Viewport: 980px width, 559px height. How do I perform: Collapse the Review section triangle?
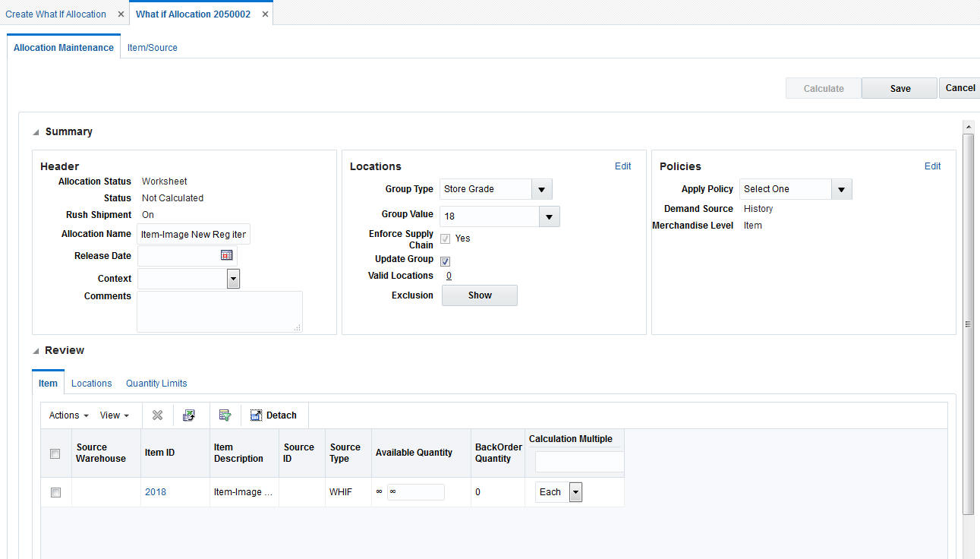pos(35,350)
